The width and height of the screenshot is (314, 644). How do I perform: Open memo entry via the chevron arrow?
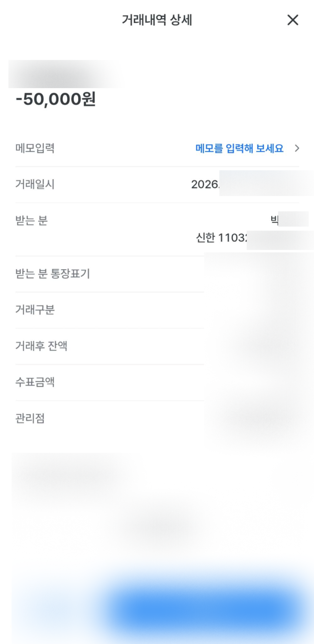[297, 148]
